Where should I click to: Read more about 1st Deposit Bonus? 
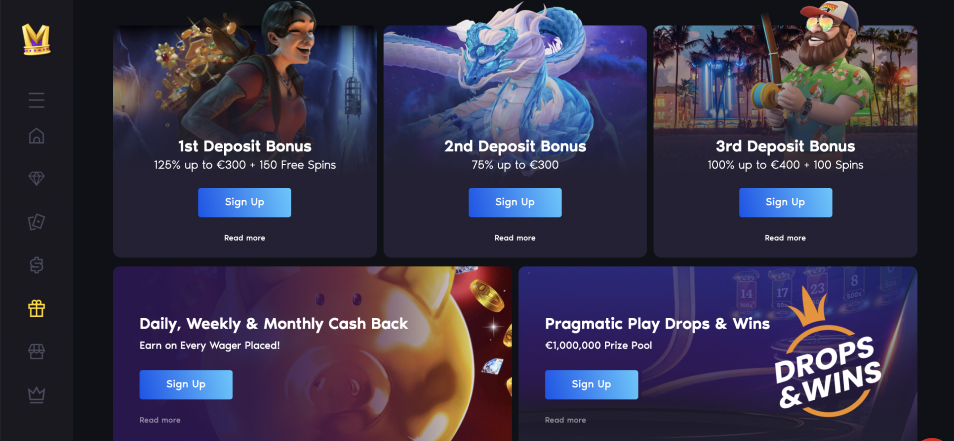[245, 238]
